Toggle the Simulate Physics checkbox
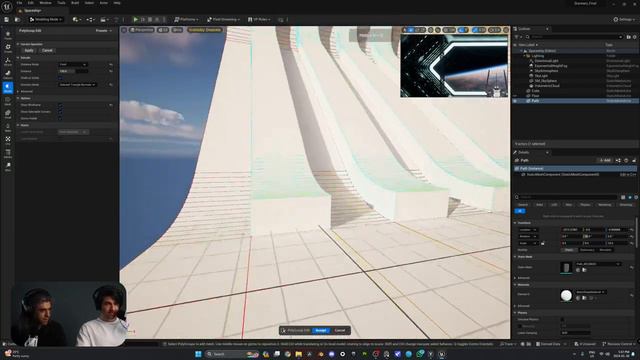This screenshot has height=360, width=640. point(562,319)
